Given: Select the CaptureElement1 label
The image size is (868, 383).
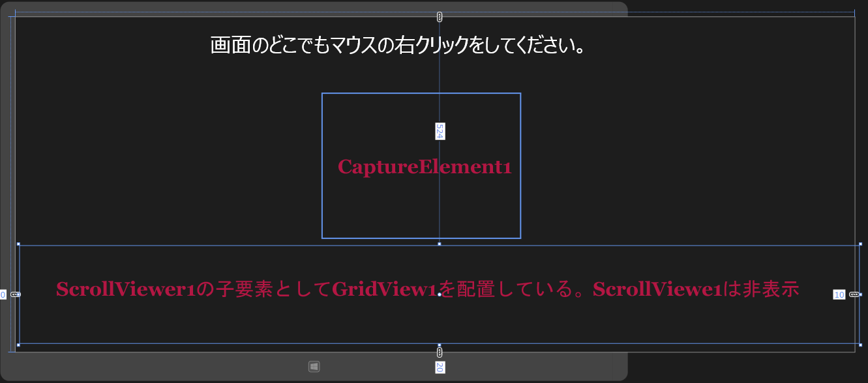Looking at the screenshot, I should point(425,167).
